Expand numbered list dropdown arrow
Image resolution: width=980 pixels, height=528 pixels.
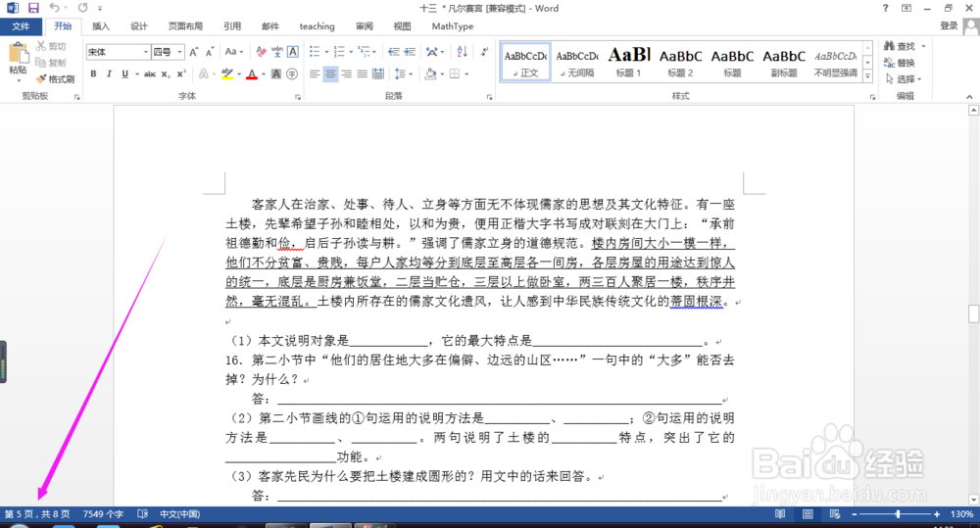click(x=351, y=52)
